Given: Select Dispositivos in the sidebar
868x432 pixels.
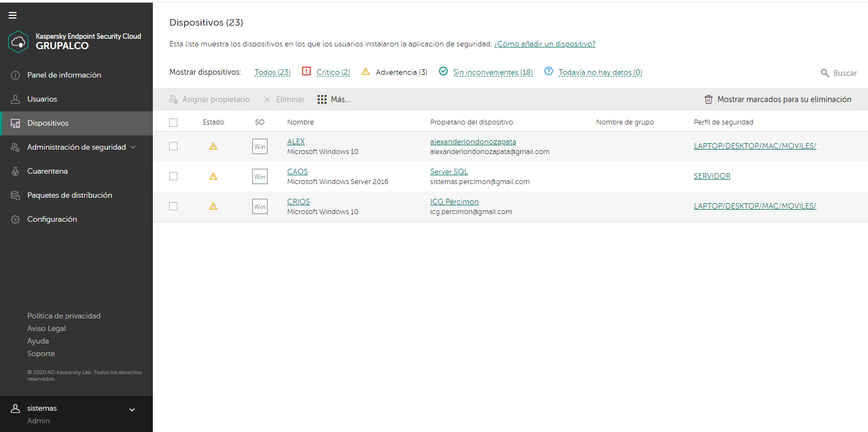Looking at the screenshot, I should (76, 123).
